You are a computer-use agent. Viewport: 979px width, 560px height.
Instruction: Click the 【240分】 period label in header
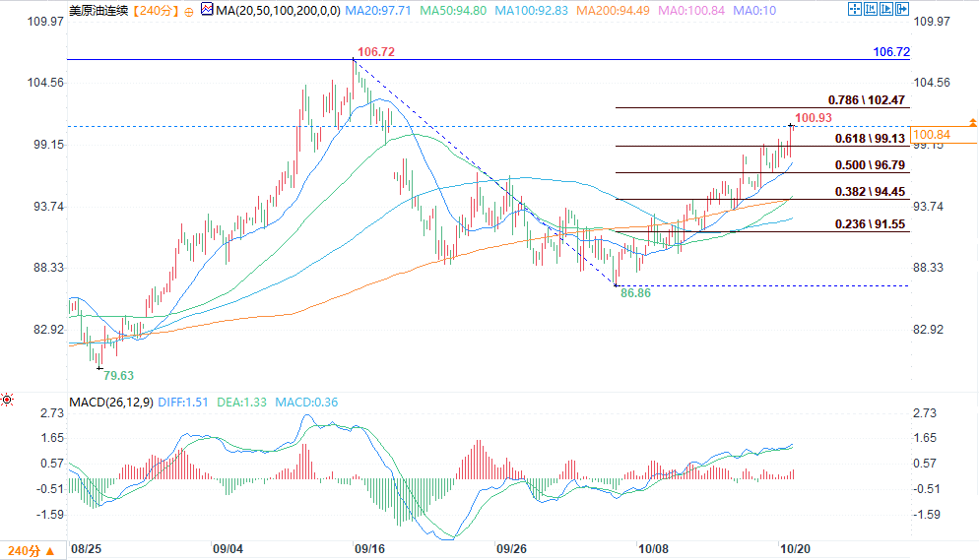pyautogui.click(x=156, y=11)
